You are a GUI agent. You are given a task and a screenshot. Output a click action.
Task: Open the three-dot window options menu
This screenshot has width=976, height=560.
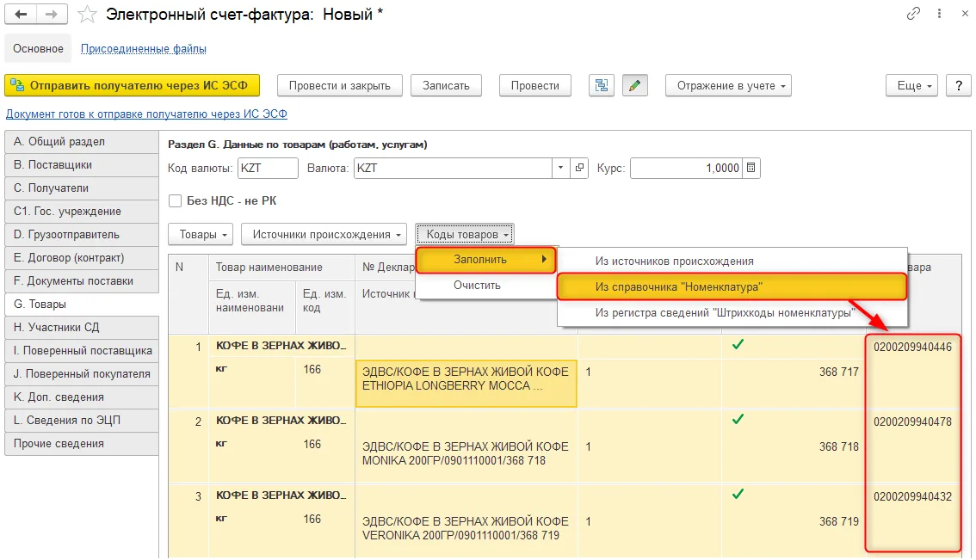tap(939, 14)
